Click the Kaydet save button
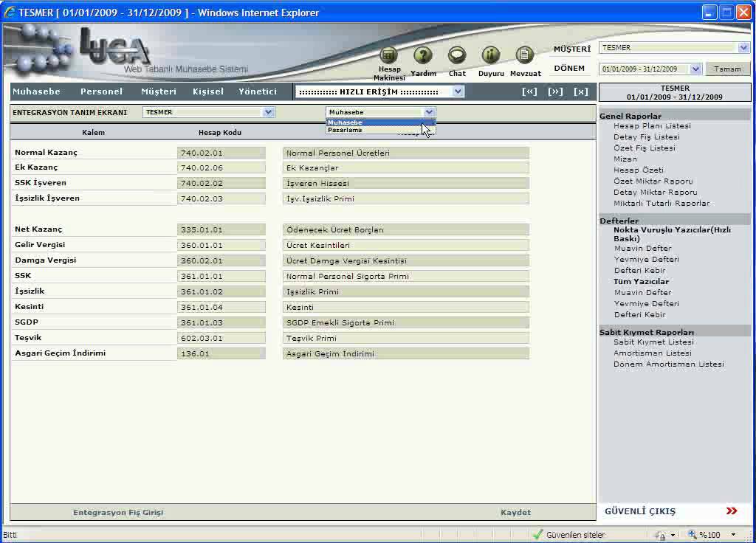Screen dimensions: 756x543 point(515,512)
